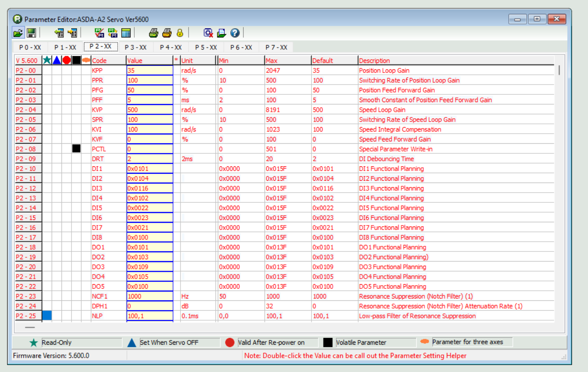Click the open file folder icon
The image size is (588, 372).
(18, 33)
